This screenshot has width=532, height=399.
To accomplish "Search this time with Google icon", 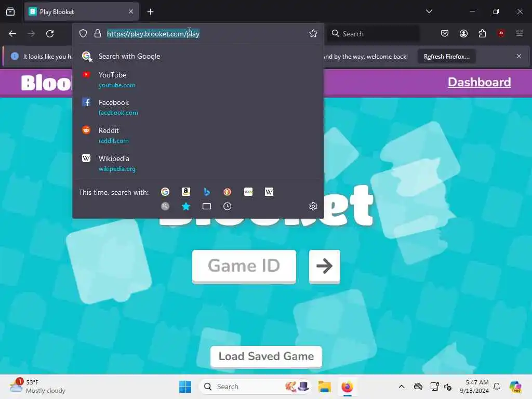I will (x=165, y=192).
